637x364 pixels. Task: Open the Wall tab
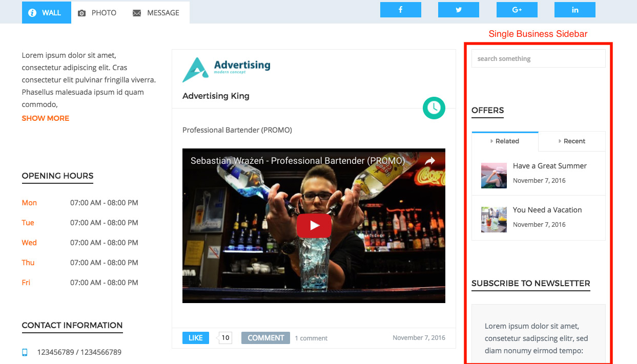tap(46, 13)
